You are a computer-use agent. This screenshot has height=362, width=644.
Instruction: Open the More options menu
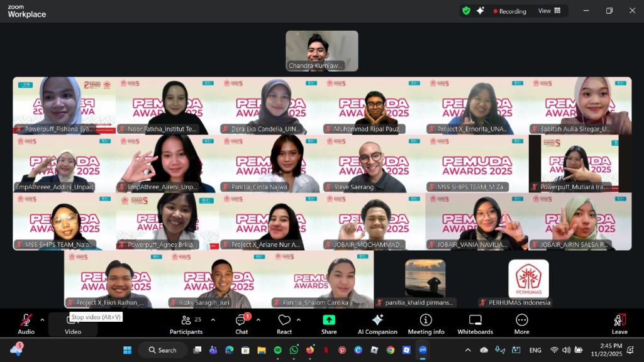click(521, 323)
